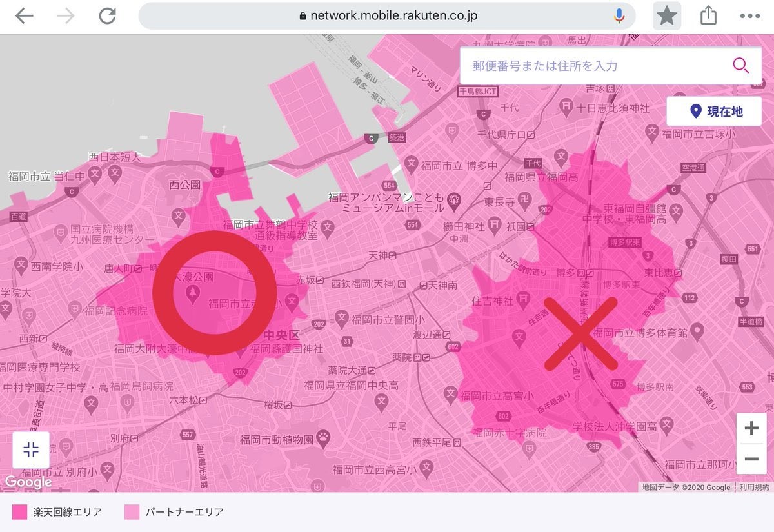Viewport: 774px width, 532px height.
Task: Reload the page with refresh icon
Action: 108,16
